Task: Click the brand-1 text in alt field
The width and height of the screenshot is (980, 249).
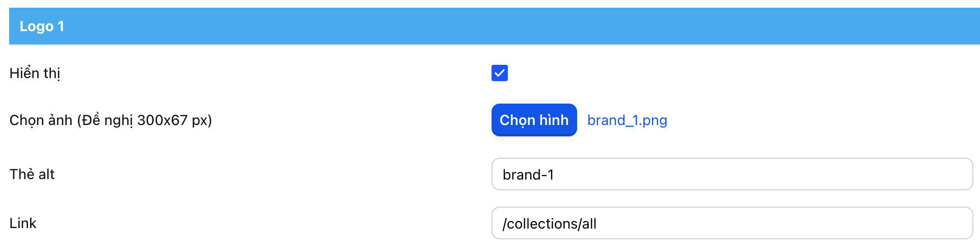Action: tap(528, 175)
